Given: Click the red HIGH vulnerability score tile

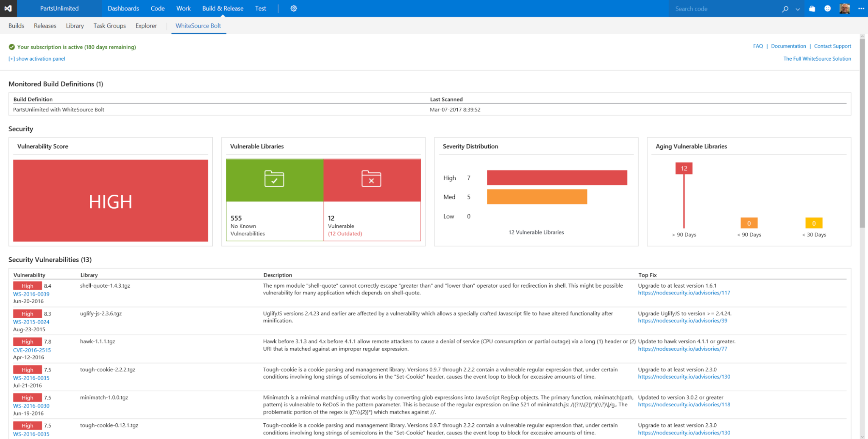Looking at the screenshot, I should coord(111,201).
